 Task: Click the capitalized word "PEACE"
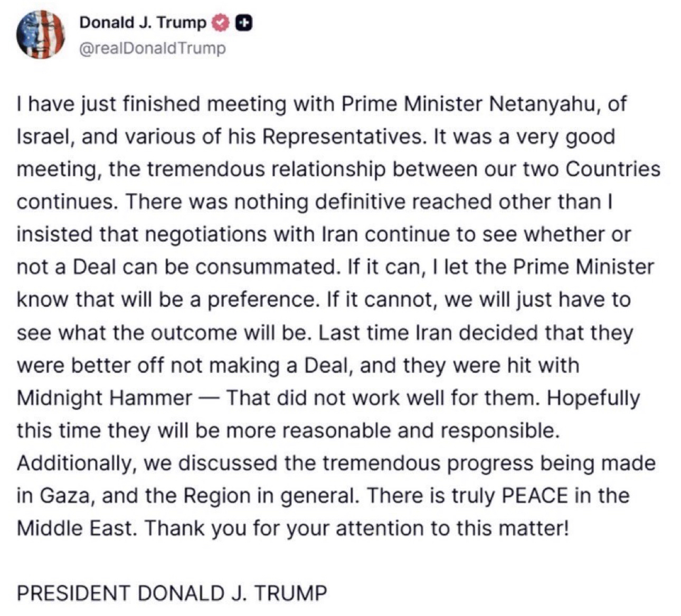point(535,496)
